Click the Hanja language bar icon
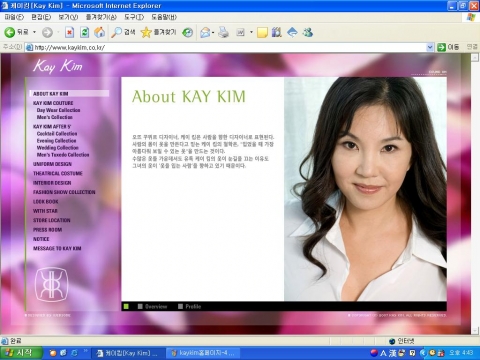 [x=393, y=353]
